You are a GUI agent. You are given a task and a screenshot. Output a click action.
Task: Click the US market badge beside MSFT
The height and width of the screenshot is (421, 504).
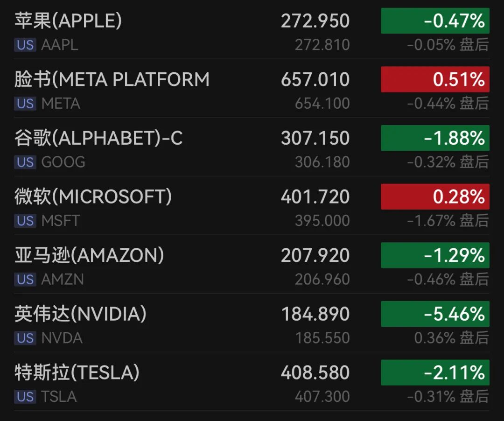pyautogui.click(x=25, y=220)
